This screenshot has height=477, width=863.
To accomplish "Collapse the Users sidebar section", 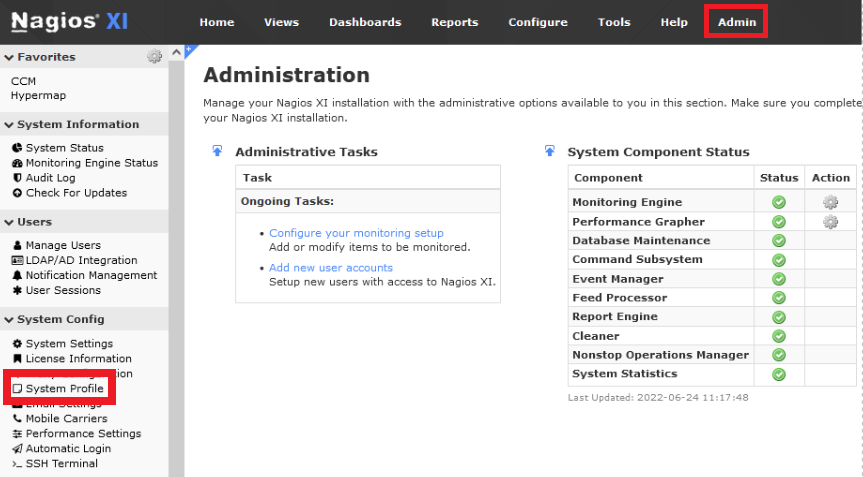I will [x=9, y=222].
